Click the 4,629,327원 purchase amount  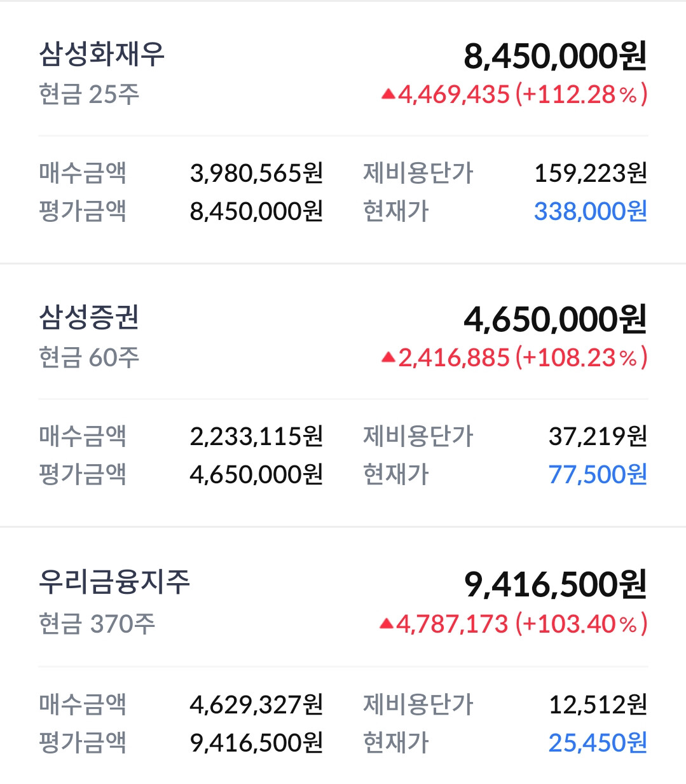256,705
